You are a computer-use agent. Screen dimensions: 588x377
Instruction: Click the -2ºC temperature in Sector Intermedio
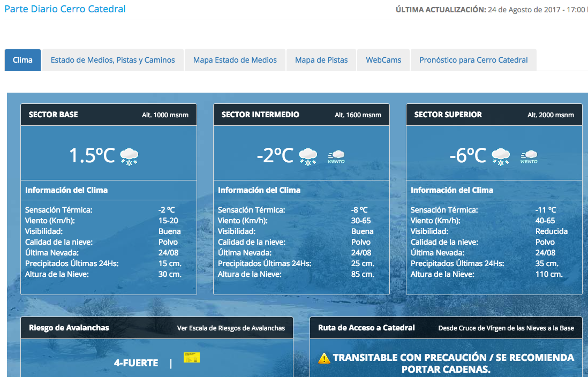click(x=275, y=155)
